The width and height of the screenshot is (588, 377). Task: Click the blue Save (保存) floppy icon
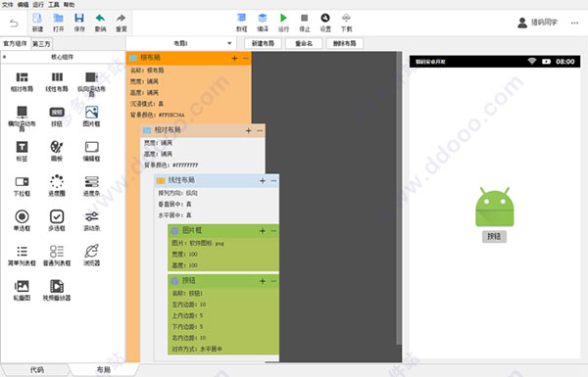click(79, 19)
